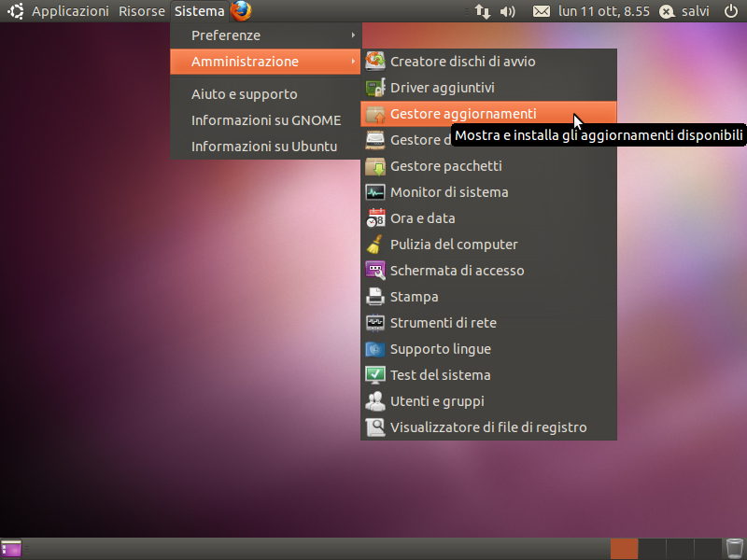
Task: Open Monitor di sistema icon
Action: coord(375,192)
